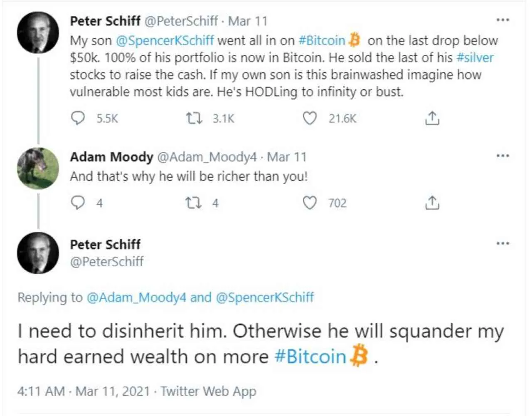Open #Bitcoin hashtag in the bottom reply
Image resolution: width=532 pixels, height=416 pixels.
click(311, 357)
